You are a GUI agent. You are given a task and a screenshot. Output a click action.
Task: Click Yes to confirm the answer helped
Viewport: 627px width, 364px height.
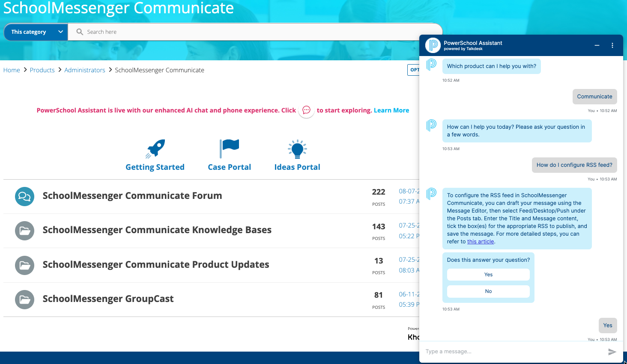(488, 274)
